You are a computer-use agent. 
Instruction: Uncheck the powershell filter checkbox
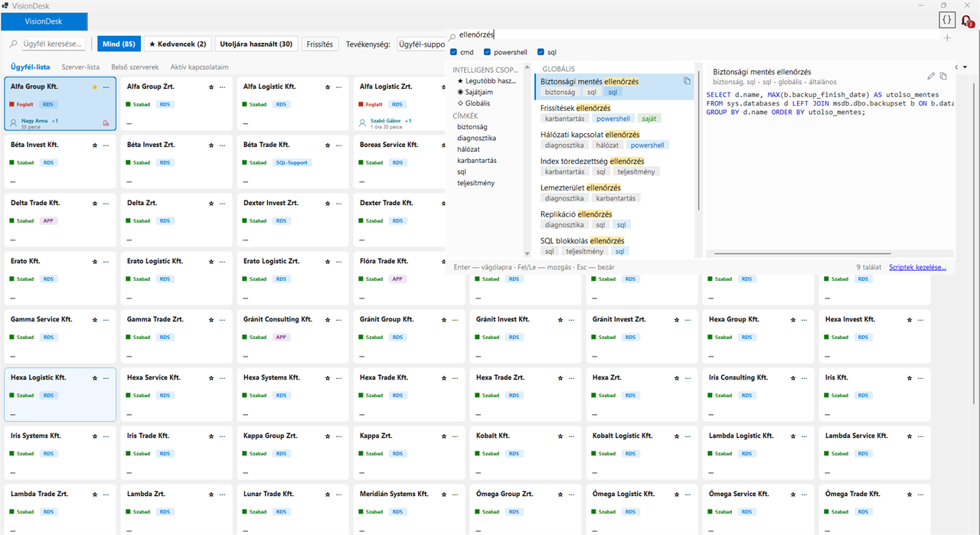pos(488,52)
